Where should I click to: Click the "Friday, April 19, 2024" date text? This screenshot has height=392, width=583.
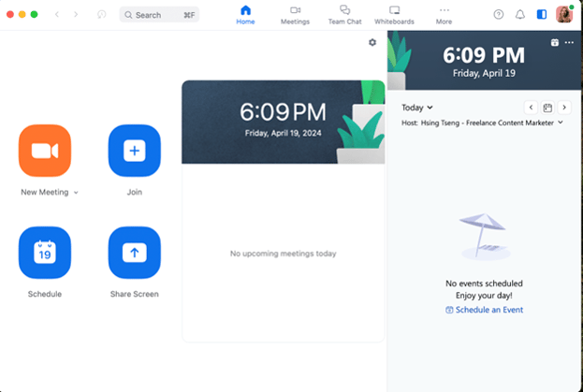[283, 134]
